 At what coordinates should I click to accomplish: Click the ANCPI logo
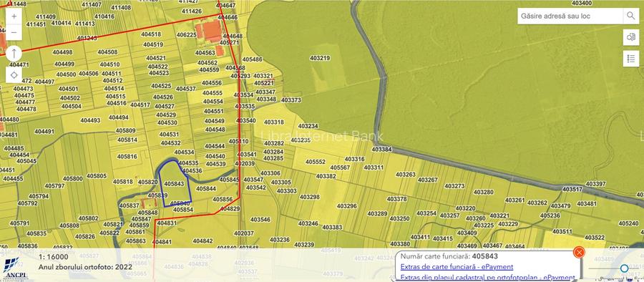16,268
